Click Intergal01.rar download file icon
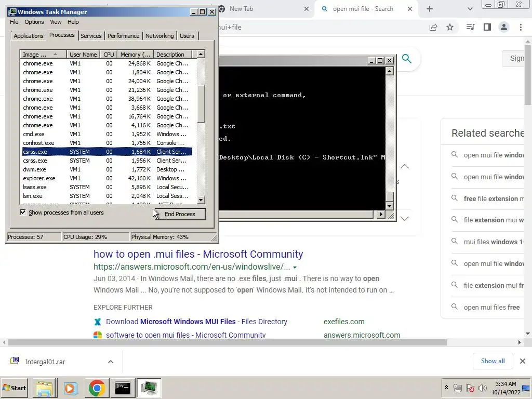 point(15,361)
